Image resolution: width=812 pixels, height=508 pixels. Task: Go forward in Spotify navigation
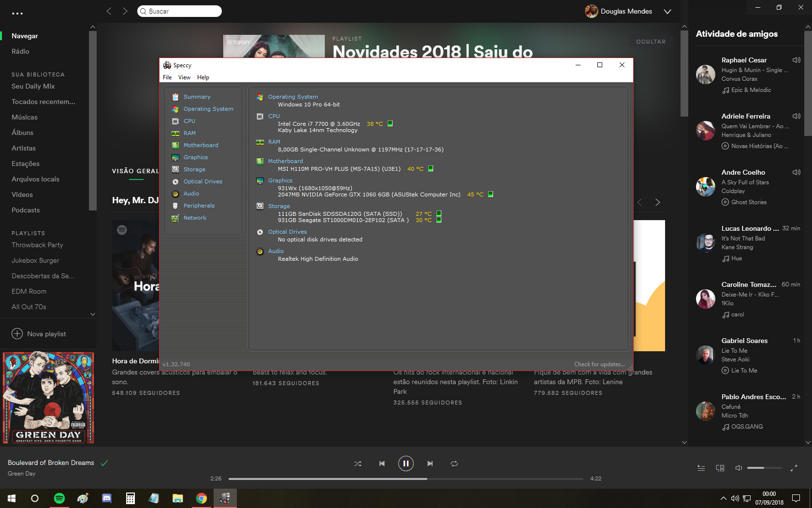point(125,11)
